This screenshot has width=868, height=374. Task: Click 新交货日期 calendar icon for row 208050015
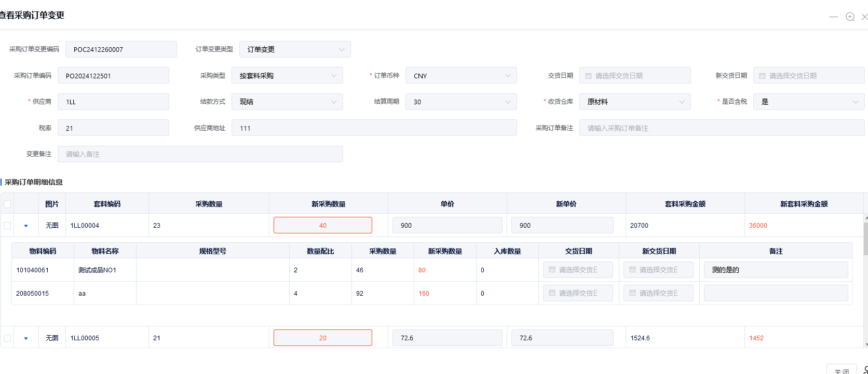[x=632, y=293]
